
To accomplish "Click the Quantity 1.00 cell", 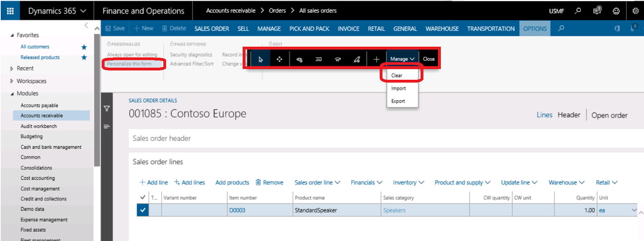I will [576, 210].
